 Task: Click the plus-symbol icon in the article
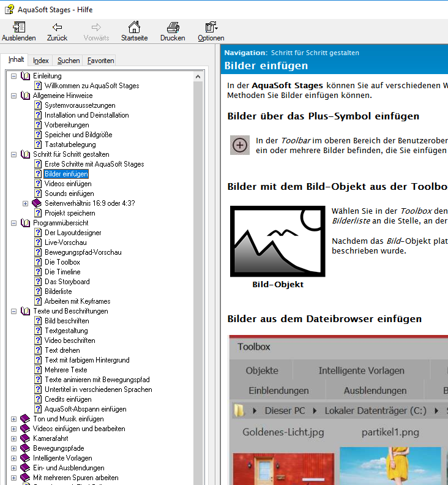tap(240, 145)
